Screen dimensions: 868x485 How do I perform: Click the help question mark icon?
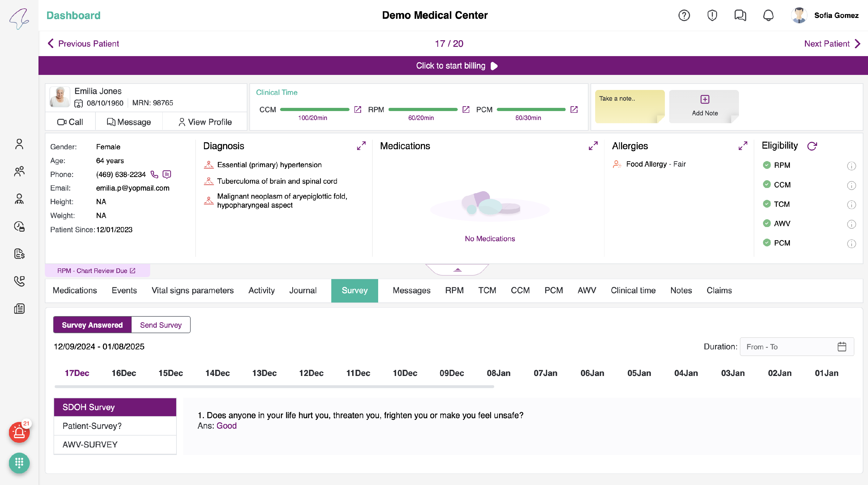(684, 15)
